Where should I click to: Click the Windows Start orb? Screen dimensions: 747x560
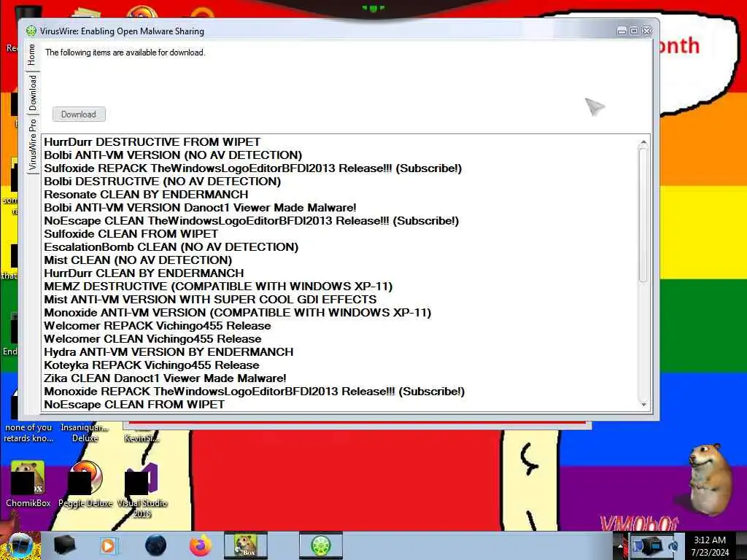tap(20, 546)
